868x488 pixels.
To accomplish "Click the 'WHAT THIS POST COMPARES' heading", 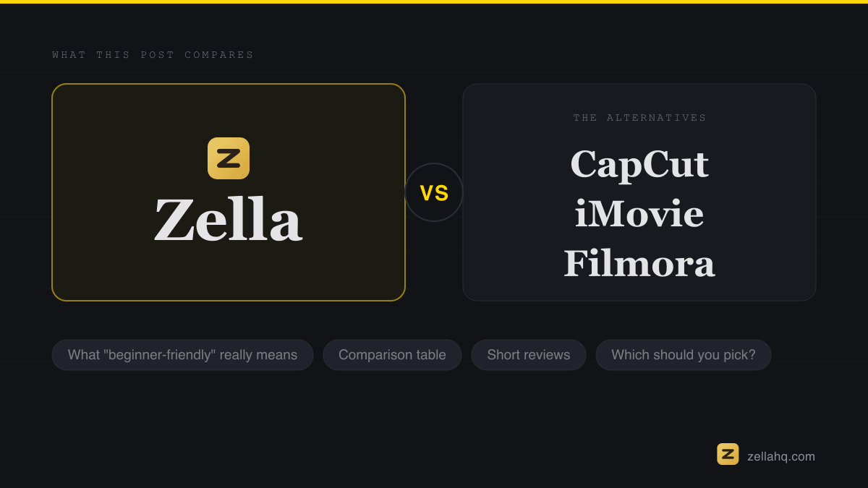I will click(153, 55).
